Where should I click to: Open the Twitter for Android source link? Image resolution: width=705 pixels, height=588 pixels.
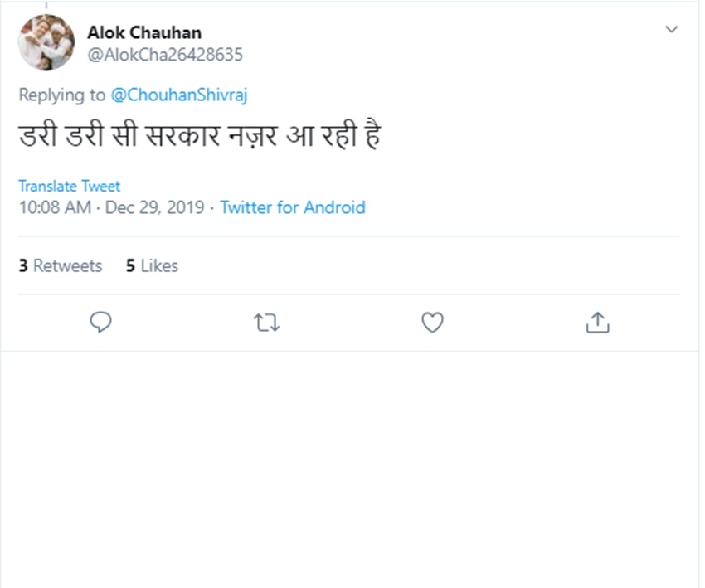293,207
